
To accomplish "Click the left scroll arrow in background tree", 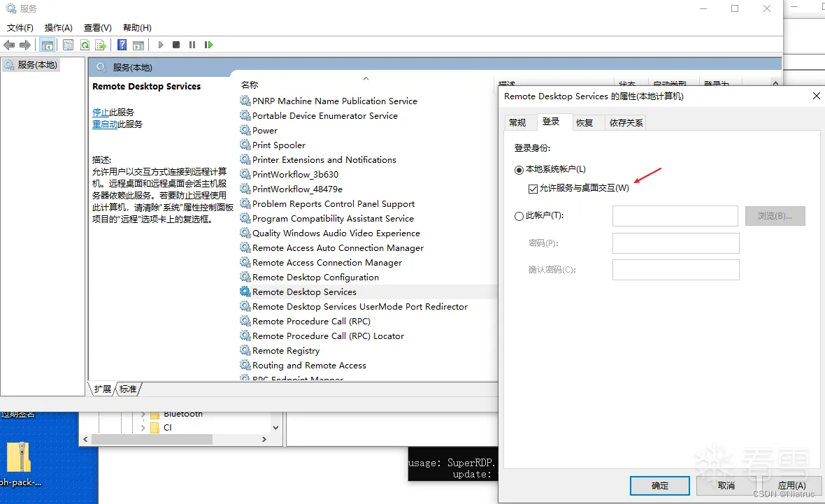I will 86,439.
